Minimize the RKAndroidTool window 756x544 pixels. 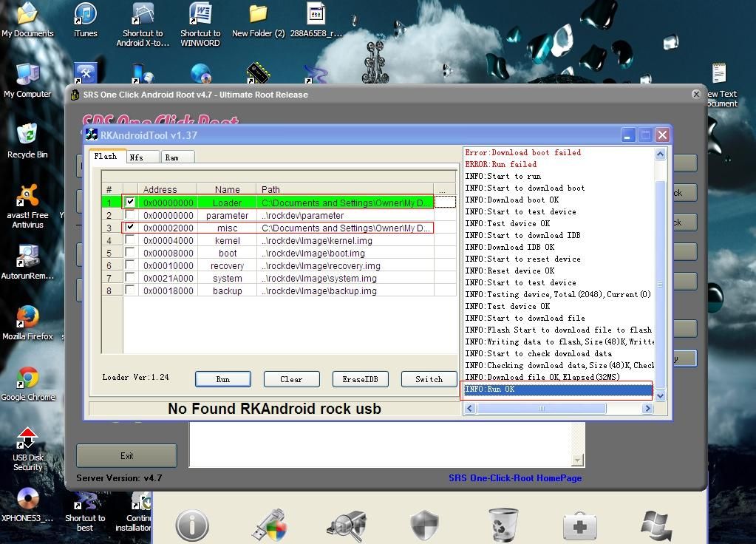pos(627,135)
